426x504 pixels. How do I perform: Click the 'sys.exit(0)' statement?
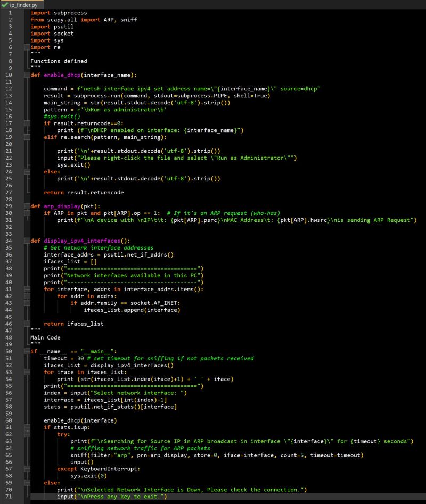click(89, 476)
